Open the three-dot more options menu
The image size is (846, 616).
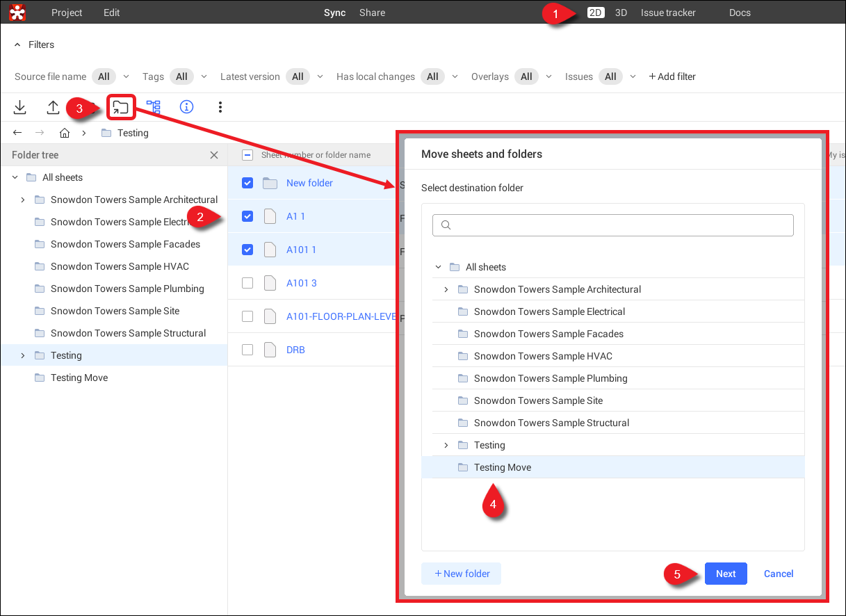pos(220,107)
